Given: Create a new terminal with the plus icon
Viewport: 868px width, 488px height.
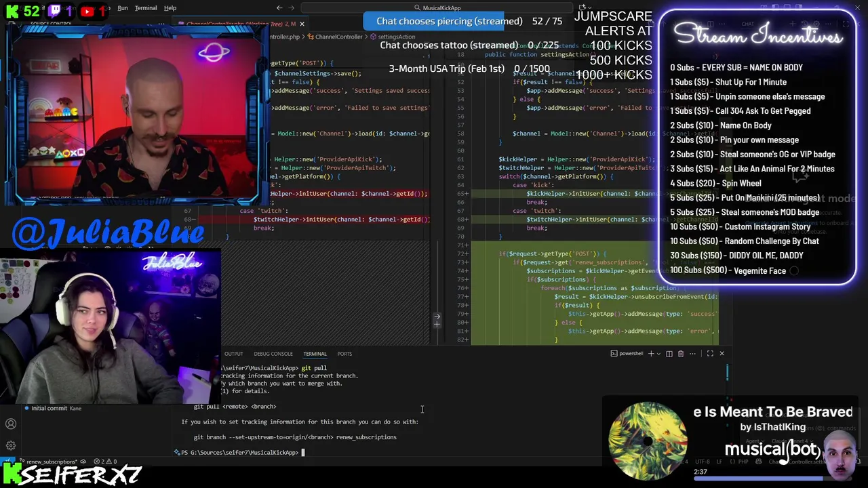Looking at the screenshot, I should (651, 354).
